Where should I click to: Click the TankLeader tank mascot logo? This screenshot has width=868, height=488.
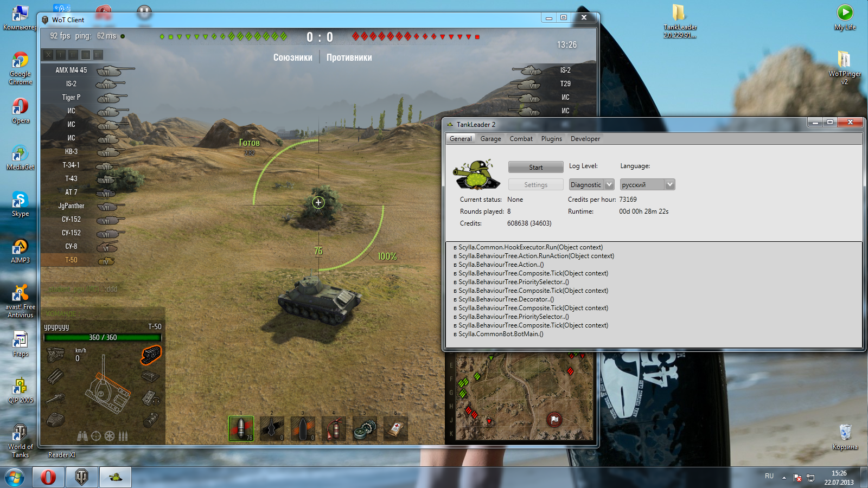tap(476, 175)
